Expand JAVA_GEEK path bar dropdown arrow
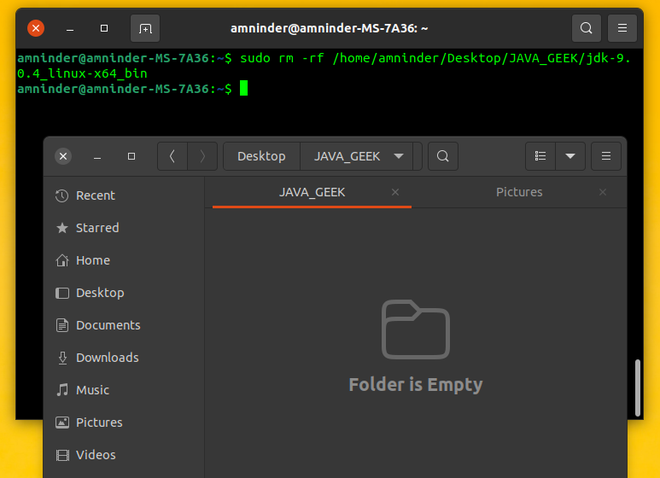Image resolution: width=660 pixels, height=478 pixels. (399, 156)
